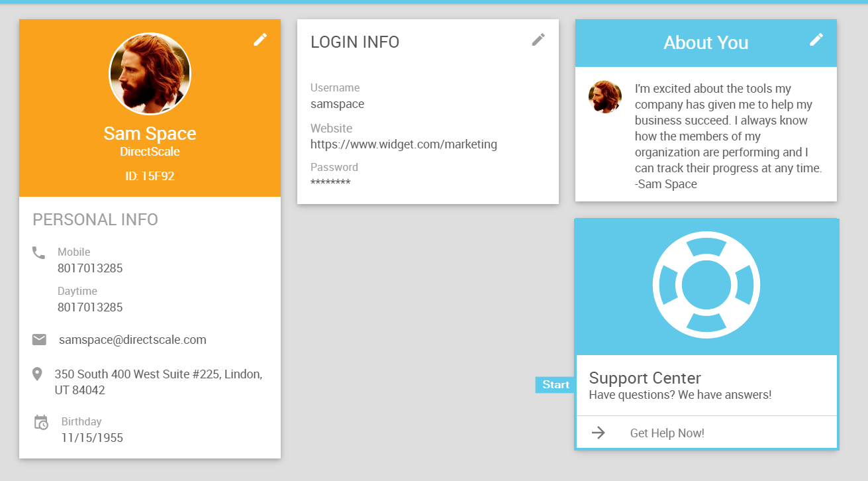Click the arrow icon next to Get Help Now
Image resolution: width=868 pixels, height=481 pixels.
[599, 433]
